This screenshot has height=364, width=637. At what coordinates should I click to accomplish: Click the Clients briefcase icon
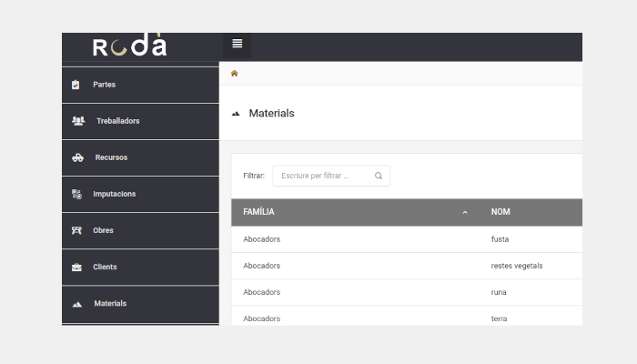tap(76, 267)
